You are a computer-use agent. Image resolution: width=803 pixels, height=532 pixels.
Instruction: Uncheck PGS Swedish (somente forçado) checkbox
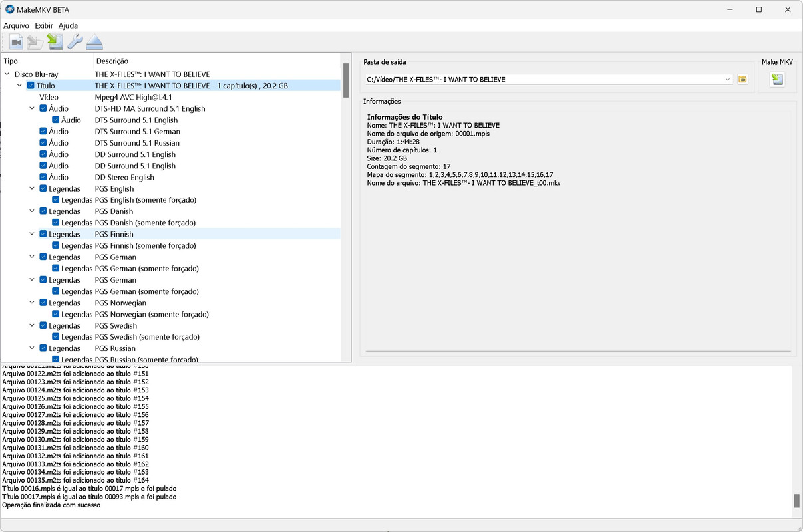[56, 337]
